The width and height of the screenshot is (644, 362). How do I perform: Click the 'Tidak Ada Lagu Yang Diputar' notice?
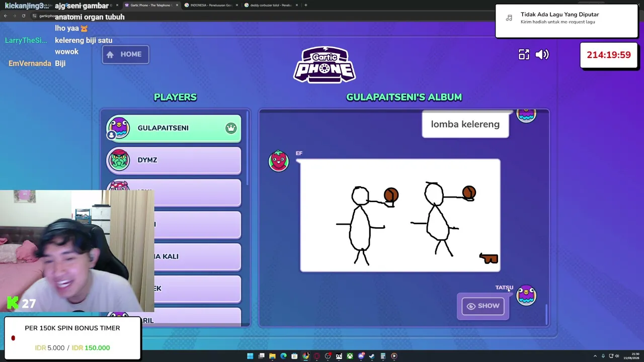click(x=567, y=21)
